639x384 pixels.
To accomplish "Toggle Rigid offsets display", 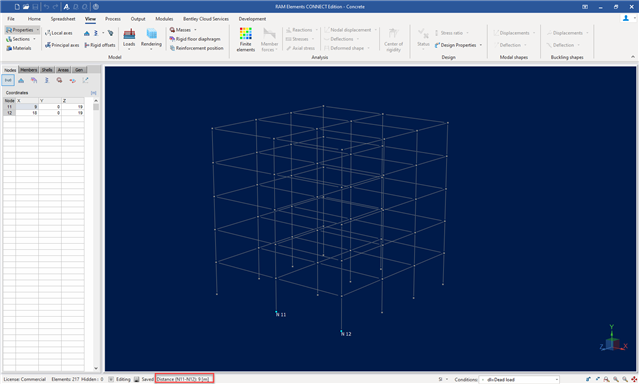I will point(100,45).
